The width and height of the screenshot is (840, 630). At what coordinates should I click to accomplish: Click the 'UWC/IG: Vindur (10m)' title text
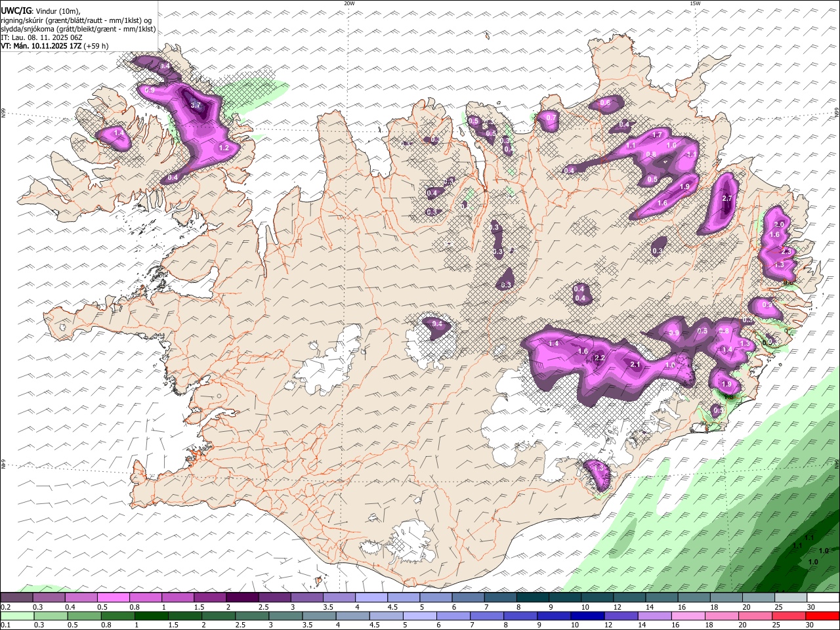[x=39, y=11]
